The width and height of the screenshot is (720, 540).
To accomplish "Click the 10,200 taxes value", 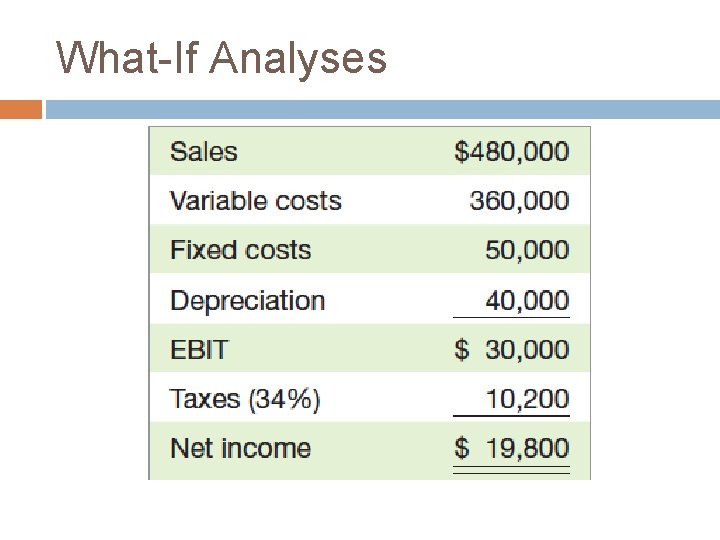I will click(x=527, y=399).
